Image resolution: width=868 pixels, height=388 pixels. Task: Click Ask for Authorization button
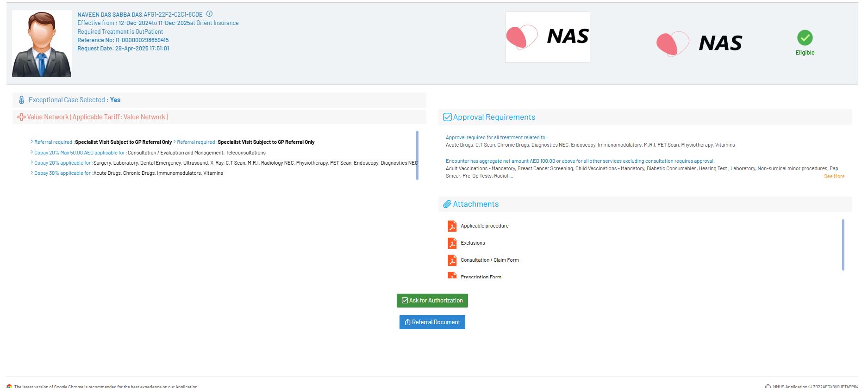click(432, 301)
